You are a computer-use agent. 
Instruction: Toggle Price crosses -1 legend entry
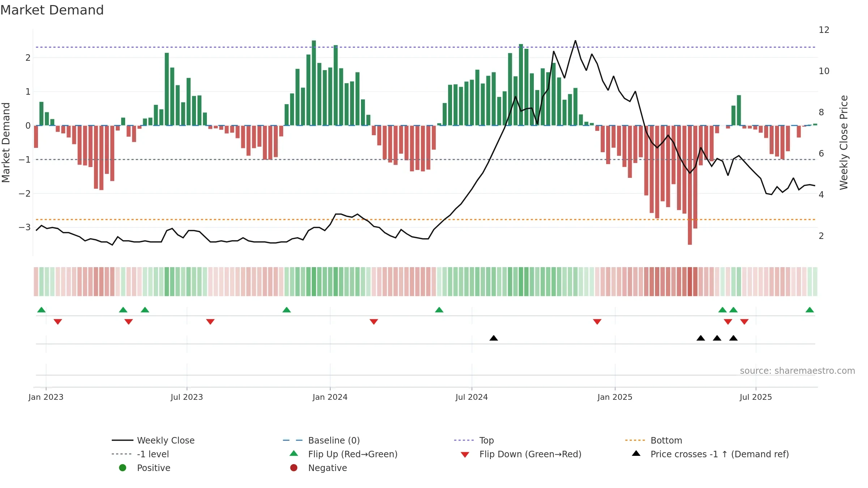coord(710,454)
